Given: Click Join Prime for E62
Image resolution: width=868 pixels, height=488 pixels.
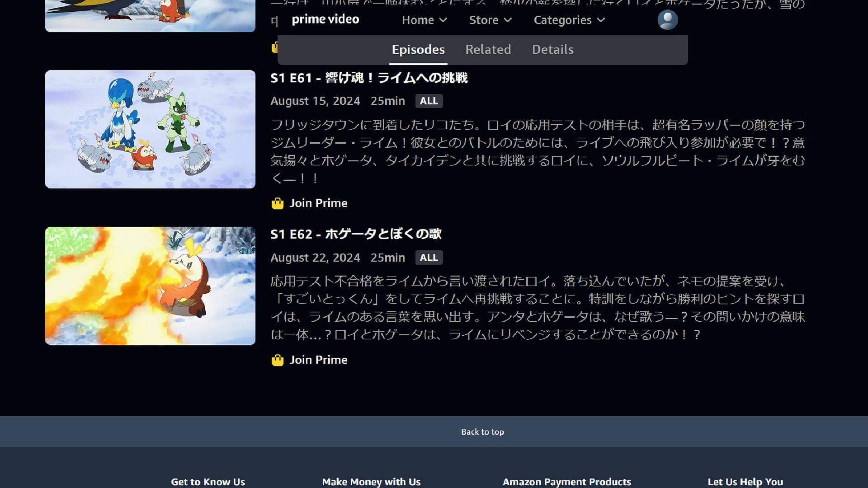Looking at the screenshot, I should pyautogui.click(x=309, y=359).
